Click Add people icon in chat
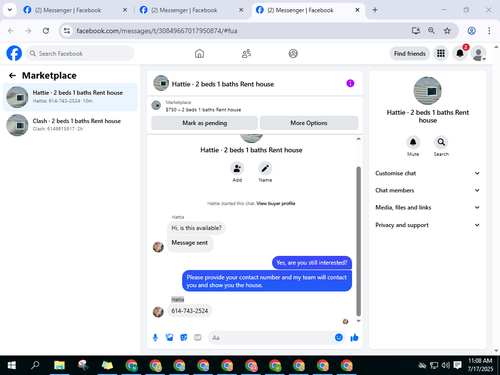The height and width of the screenshot is (375, 500). click(237, 168)
